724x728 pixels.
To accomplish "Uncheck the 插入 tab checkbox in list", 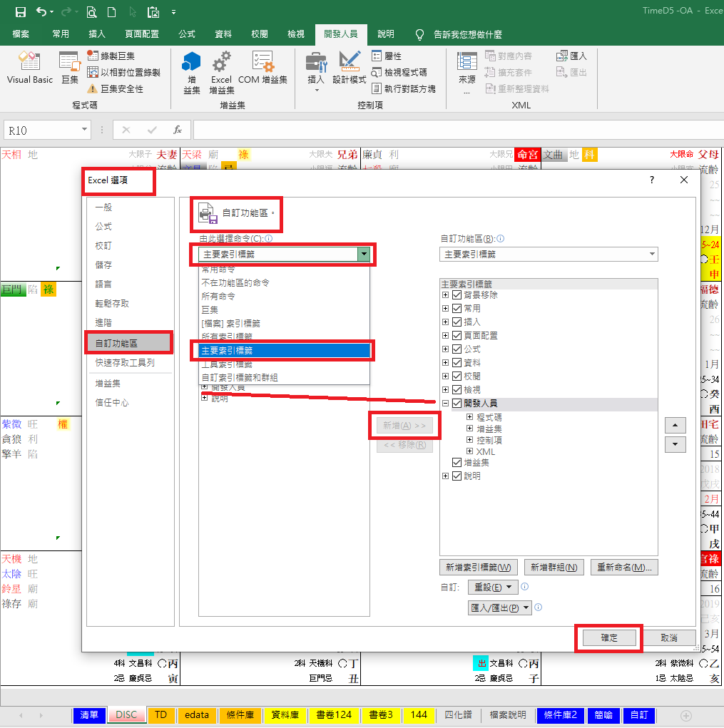I will point(457,322).
